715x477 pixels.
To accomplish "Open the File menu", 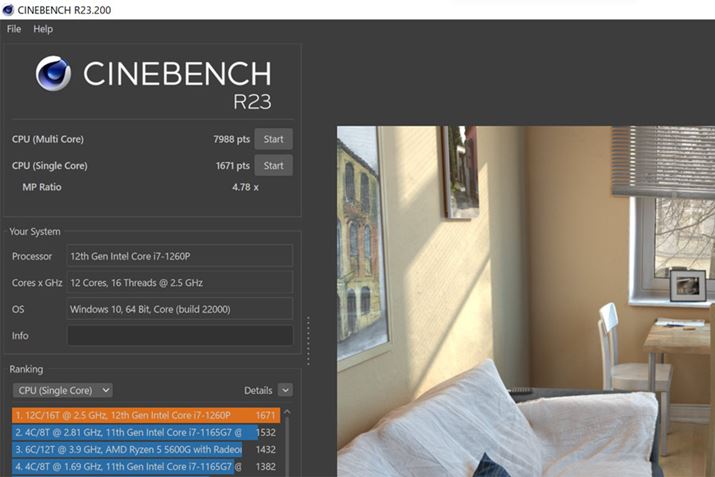I will (x=14, y=29).
